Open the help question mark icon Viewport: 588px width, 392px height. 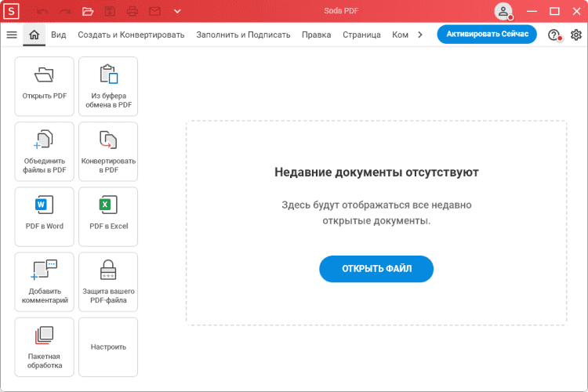(554, 34)
